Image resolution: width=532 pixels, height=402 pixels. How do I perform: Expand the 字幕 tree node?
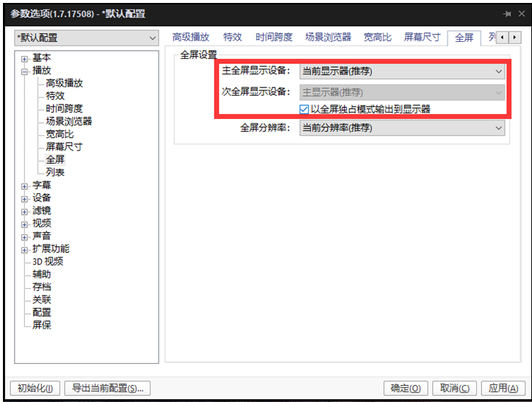(x=25, y=186)
